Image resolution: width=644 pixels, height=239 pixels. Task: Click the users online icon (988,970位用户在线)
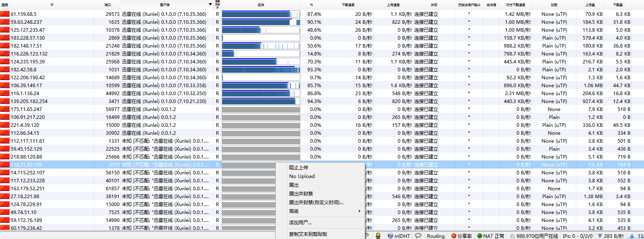tap(513, 236)
